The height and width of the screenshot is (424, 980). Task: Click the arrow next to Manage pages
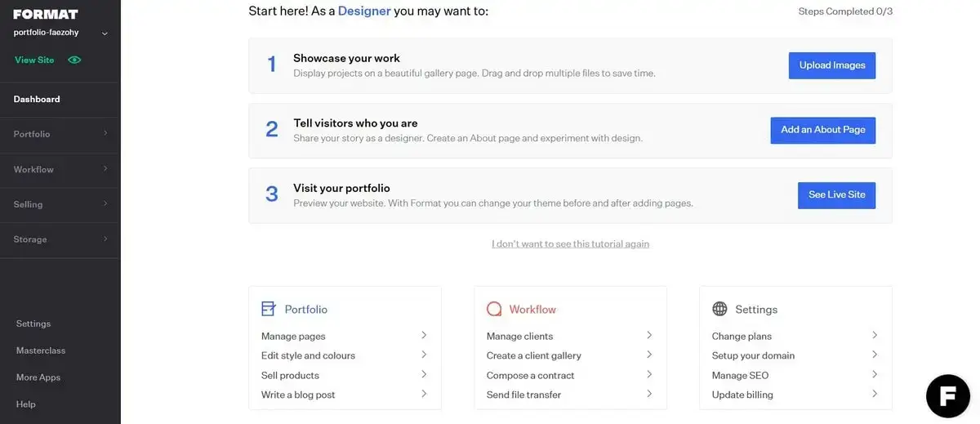[x=424, y=335]
